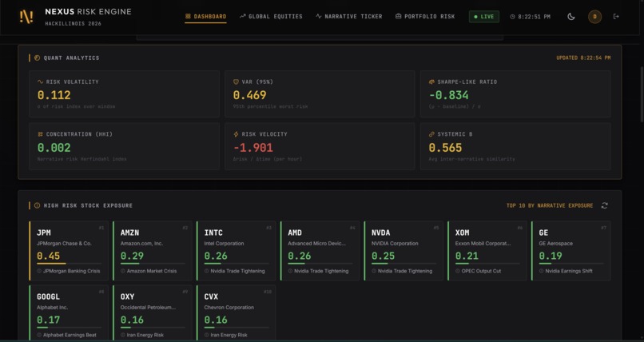Viewport: 644px width, 342px height.
Task: Click the JPM exposure progress bar
Action: (x=69, y=264)
